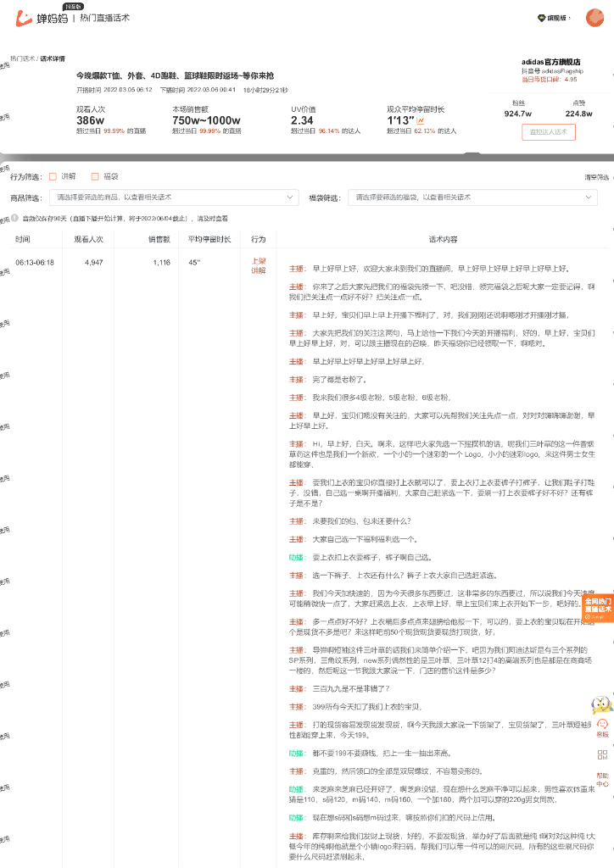Viewport: 614px width, 868px height.
Task: Open the QR code icon in the side rail
Action: [x=602, y=754]
